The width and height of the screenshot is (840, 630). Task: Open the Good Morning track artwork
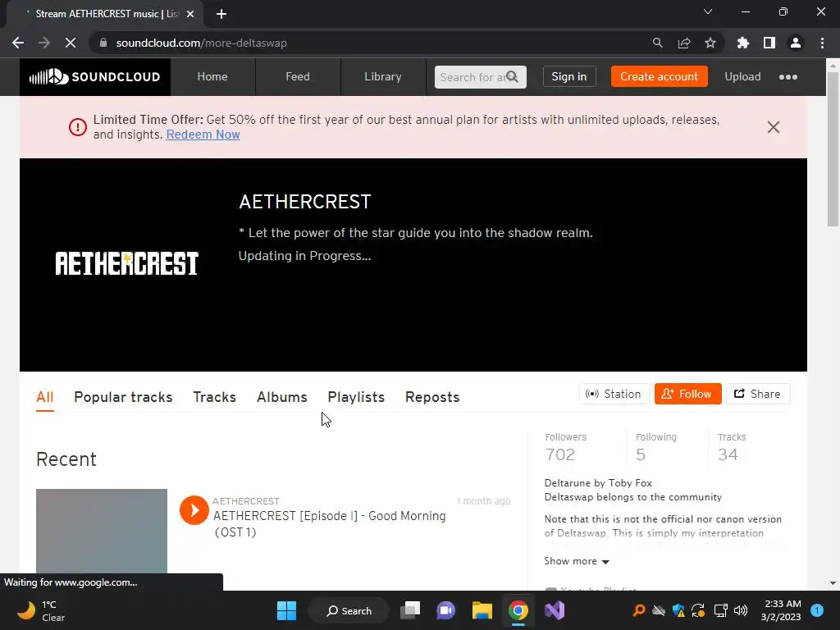pos(102,531)
